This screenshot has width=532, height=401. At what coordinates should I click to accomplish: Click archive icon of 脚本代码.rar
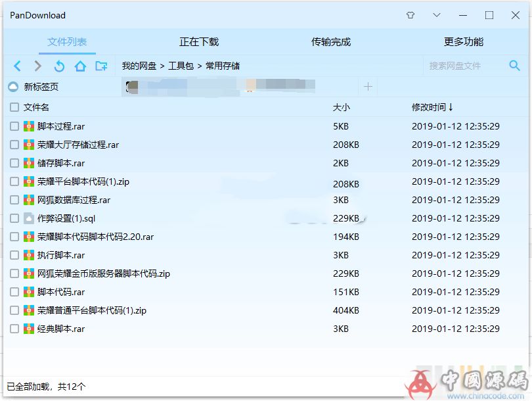(x=29, y=292)
